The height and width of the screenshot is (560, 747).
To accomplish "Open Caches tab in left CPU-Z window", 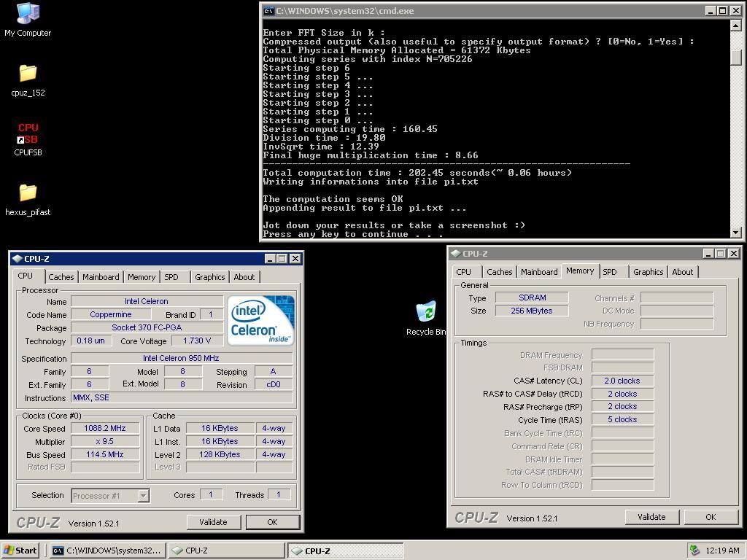I will pos(61,276).
